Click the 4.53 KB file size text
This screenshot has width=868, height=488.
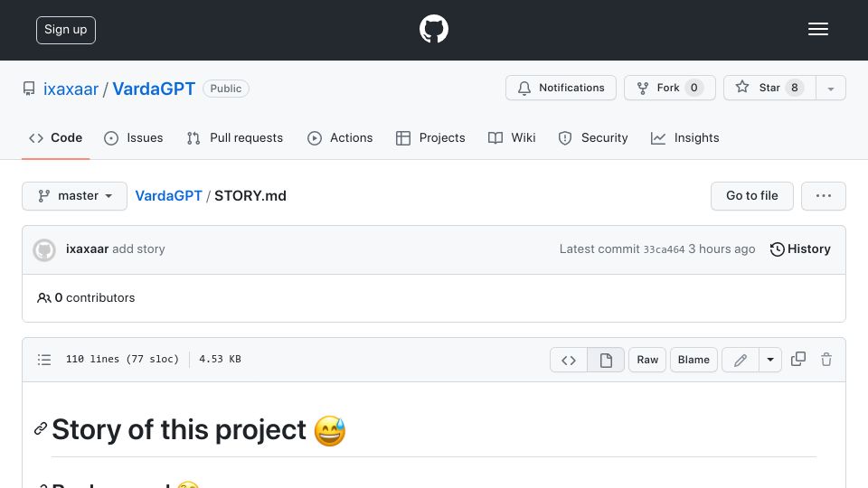tap(221, 359)
